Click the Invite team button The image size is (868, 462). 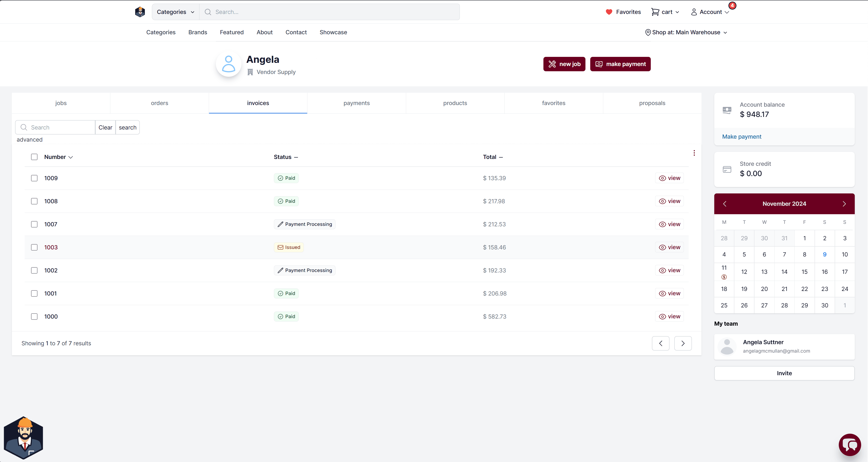coord(784,373)
